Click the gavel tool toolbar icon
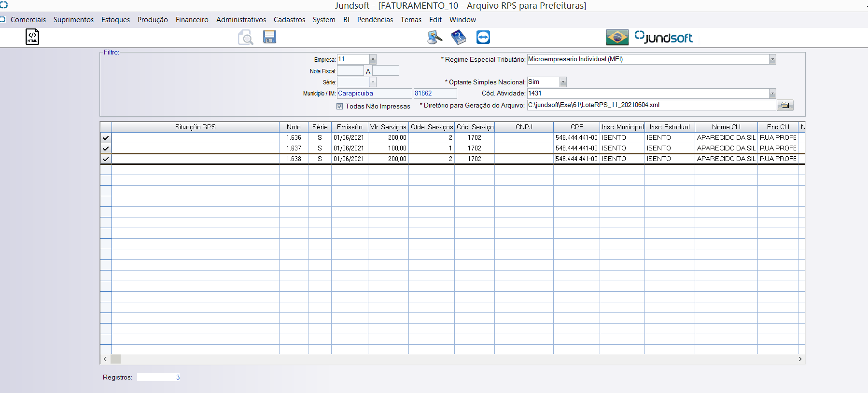The height and width of the screenshot is (393, 868). pyautogui.click(x=435, y=37)
